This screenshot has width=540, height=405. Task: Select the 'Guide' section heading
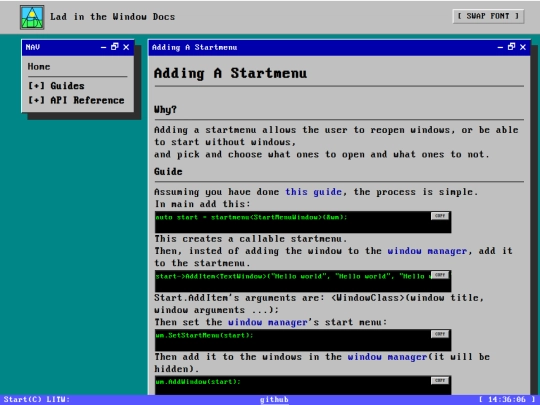tap(168, 172)
